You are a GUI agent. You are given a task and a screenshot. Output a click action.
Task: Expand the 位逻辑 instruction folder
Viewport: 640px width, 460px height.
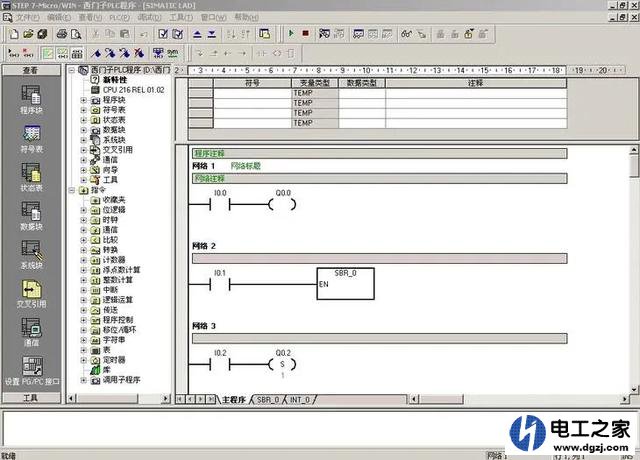coord(84,210)
